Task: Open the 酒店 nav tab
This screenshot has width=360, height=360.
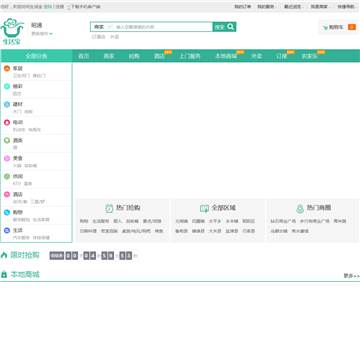Action: (x=159, y=56)
